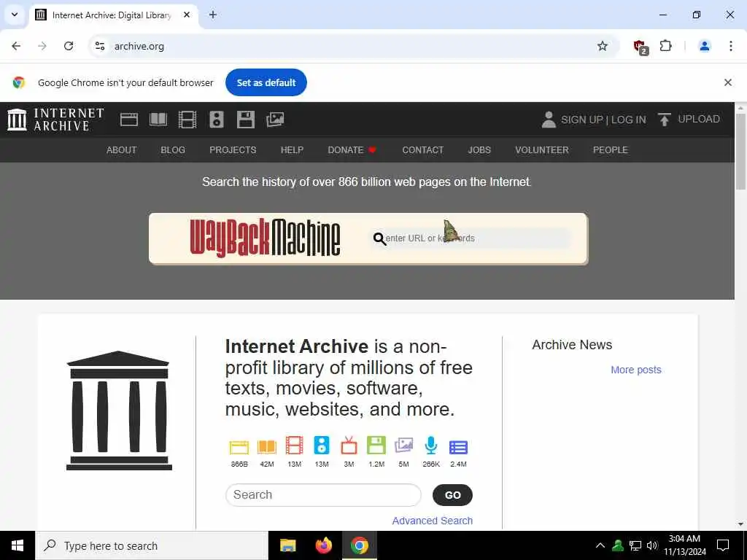Viewport: 747px width, 560px height.
Task: Show hidden system tray icons
Action: [600, 545]
